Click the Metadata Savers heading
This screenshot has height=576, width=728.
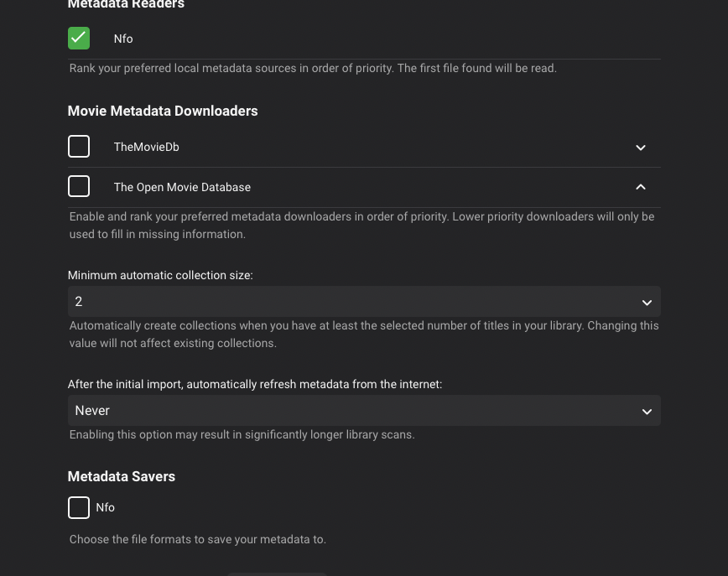[122, 476]
